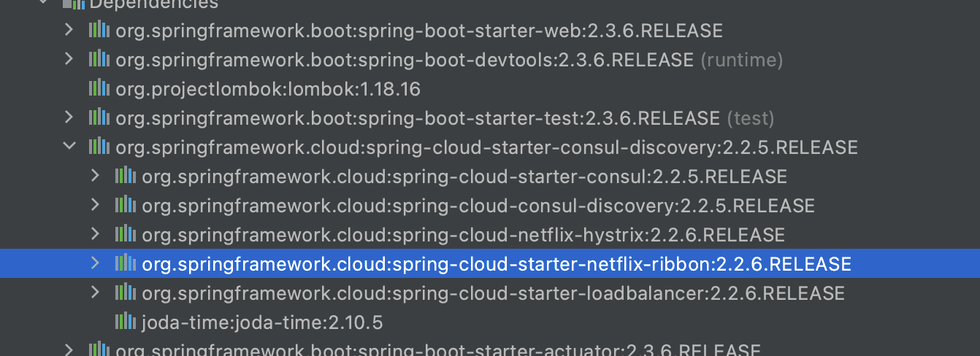Expand the spring-cloud-starter-loadbalancer node
Image resolution: width=980 pixels, height=356 pixels.
pyautogui.click(x=95, y=293)
